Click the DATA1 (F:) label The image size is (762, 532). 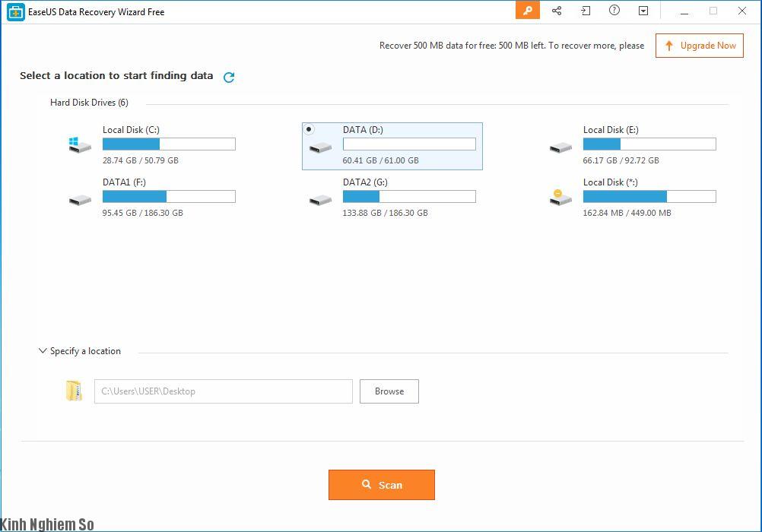[125, 182]
